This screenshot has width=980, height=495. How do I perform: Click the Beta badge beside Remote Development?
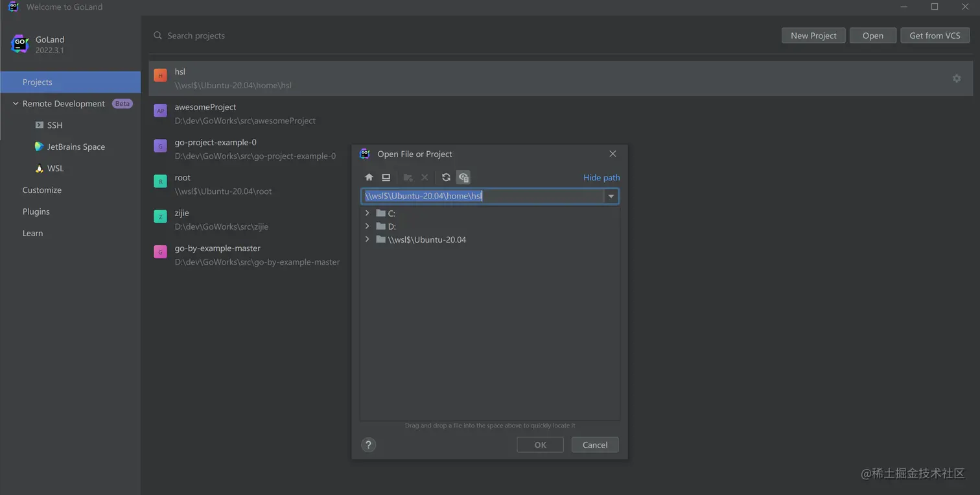122,104
